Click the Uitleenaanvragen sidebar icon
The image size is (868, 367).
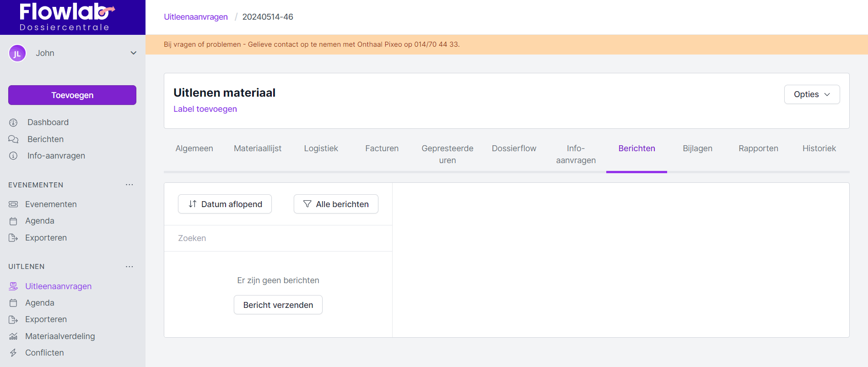click(13, 286)
